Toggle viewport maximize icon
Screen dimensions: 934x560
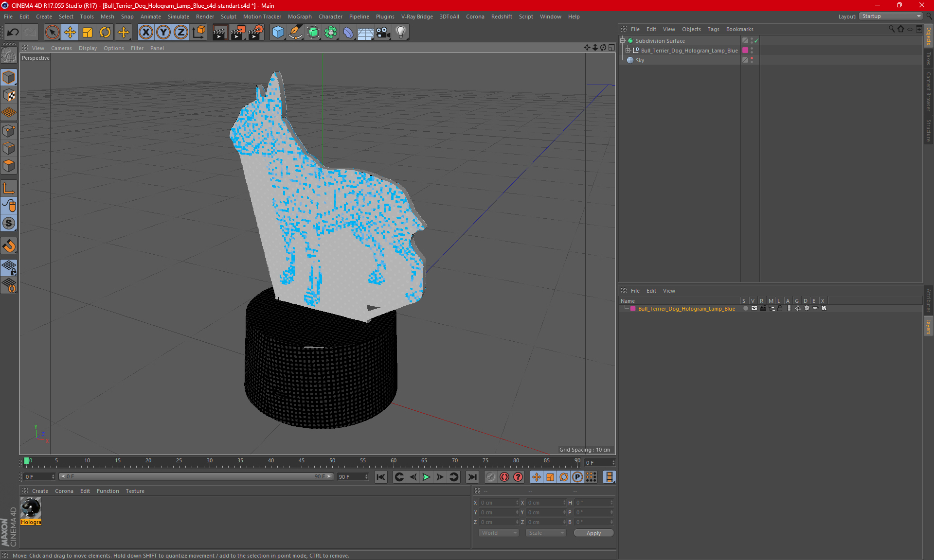coord(611,48)
